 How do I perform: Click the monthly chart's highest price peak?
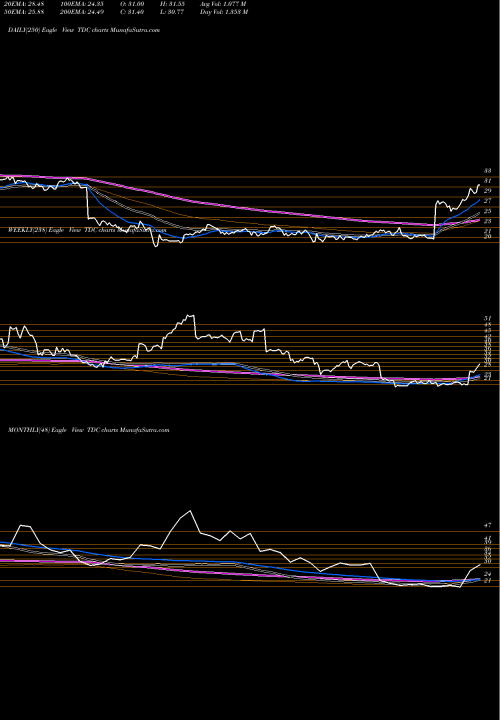190,511
